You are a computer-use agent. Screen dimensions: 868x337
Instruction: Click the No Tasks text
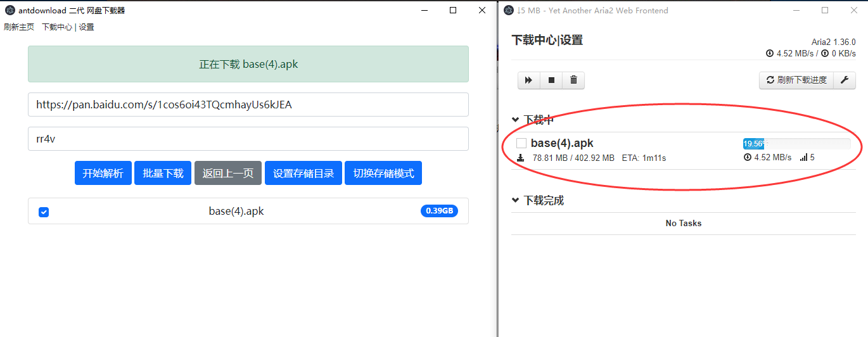(684, 223)
